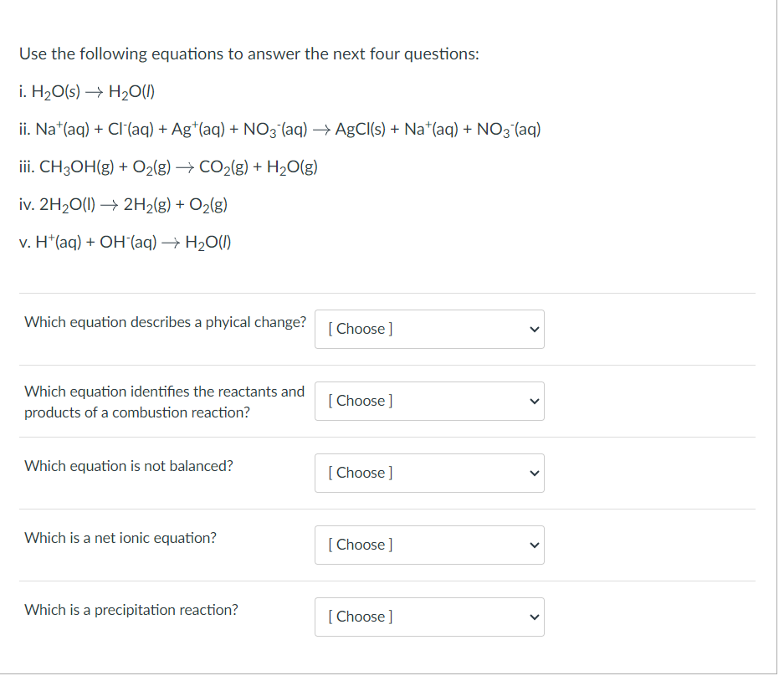Click the chevron arrow on the combustion question dropdown
Image resolution: width=784 pixels, height=681 pixels.
point(534,401)
